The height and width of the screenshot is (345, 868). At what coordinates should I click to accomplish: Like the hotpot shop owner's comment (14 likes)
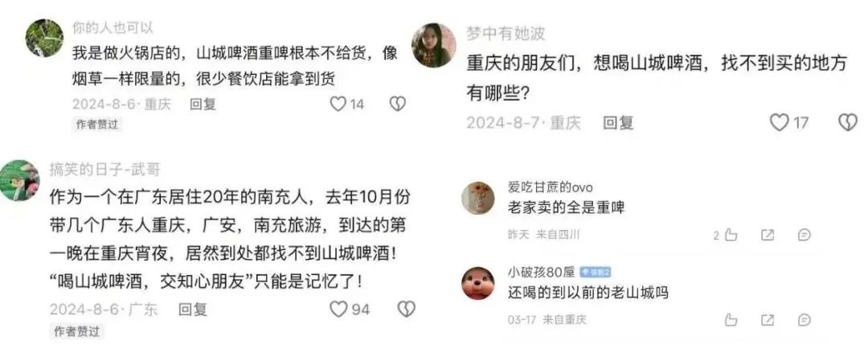[338, 104]
